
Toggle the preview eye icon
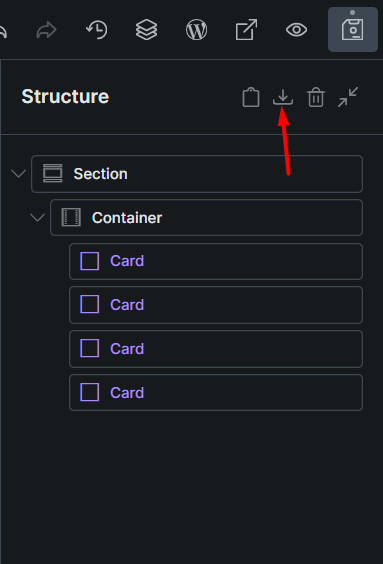point(296,29)
